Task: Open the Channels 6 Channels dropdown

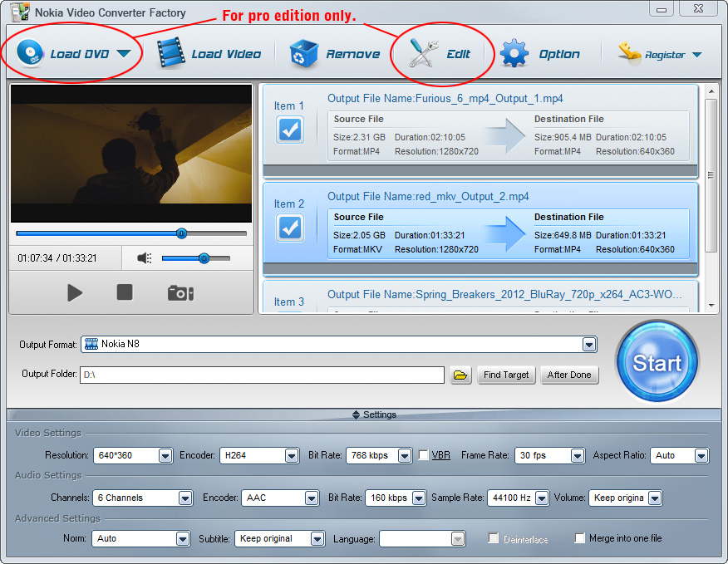Action: [185, 498]
